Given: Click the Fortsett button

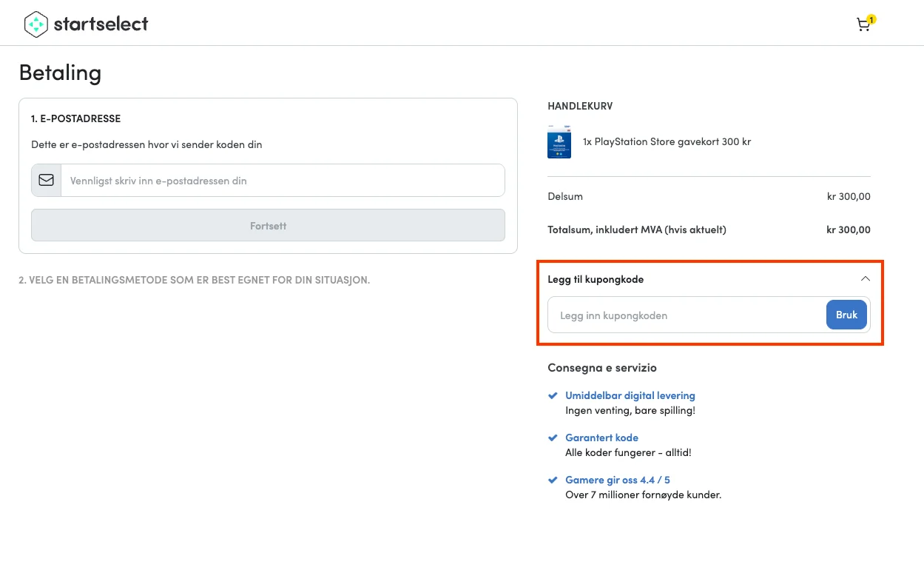Looking at the screenshot, I should [268, 226].
